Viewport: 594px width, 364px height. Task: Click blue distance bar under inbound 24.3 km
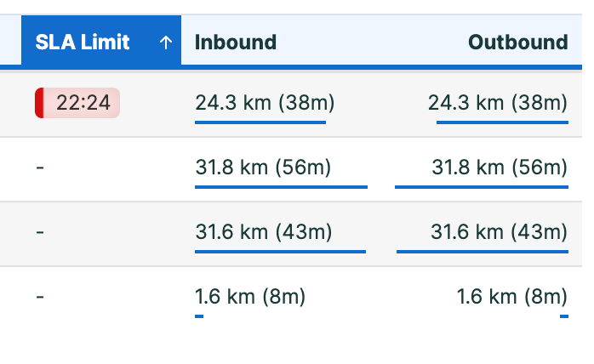(x=260, y=122)
